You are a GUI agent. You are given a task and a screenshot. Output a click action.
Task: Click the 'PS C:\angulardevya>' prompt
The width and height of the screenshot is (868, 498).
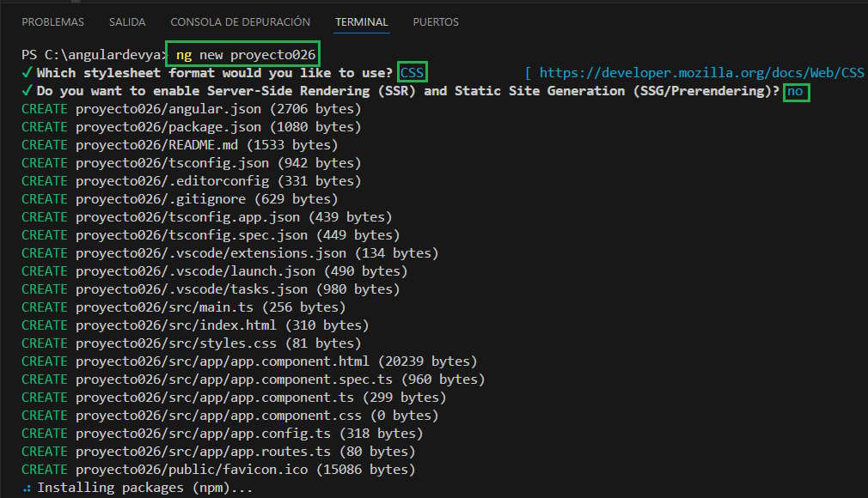94,54
